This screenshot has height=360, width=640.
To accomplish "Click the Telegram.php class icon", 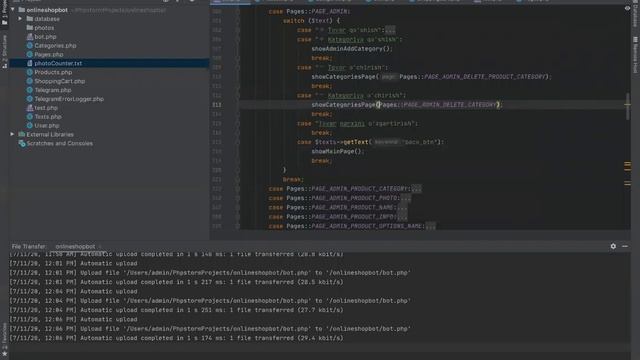I will pyautogui.click(x=29, y=90).
